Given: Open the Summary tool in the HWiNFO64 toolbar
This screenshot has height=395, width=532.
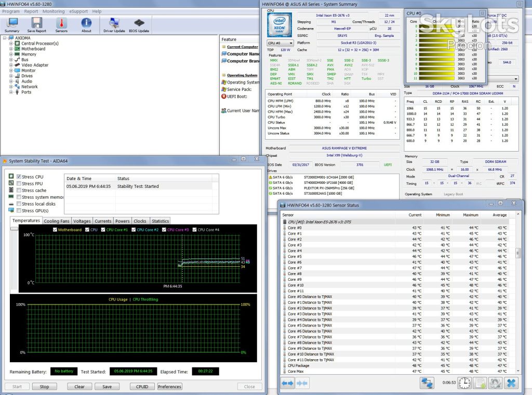Looking at the screenshot, I should point(12,25).
